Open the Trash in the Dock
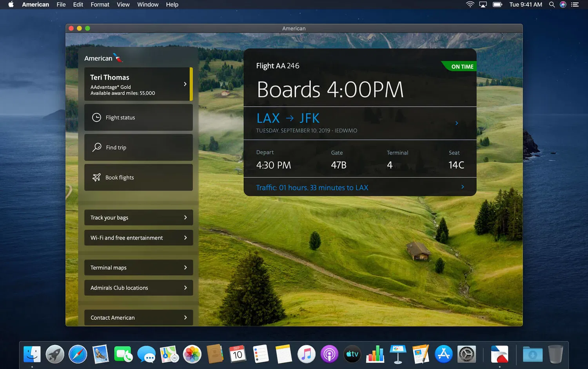588x369 pixels. 556,354
